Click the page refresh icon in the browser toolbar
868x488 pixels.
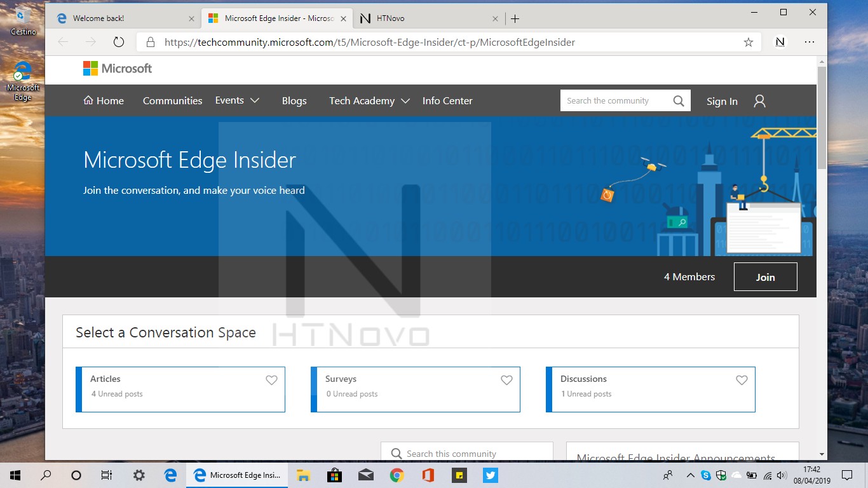(119, 42)
